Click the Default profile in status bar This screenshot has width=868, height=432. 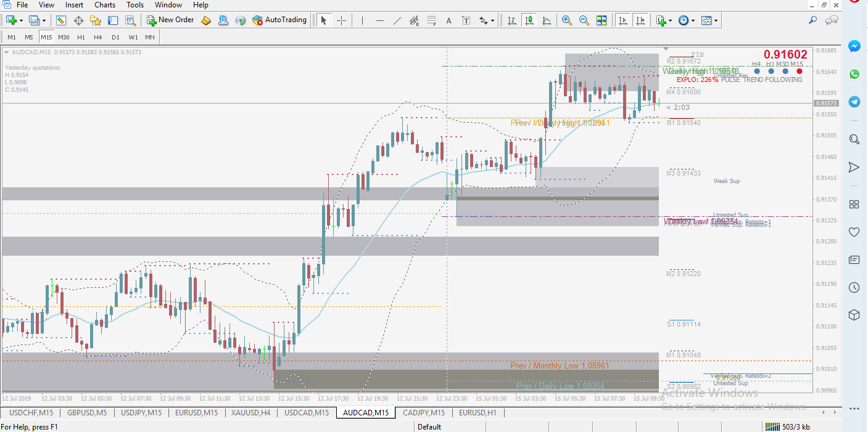[429, 426]
